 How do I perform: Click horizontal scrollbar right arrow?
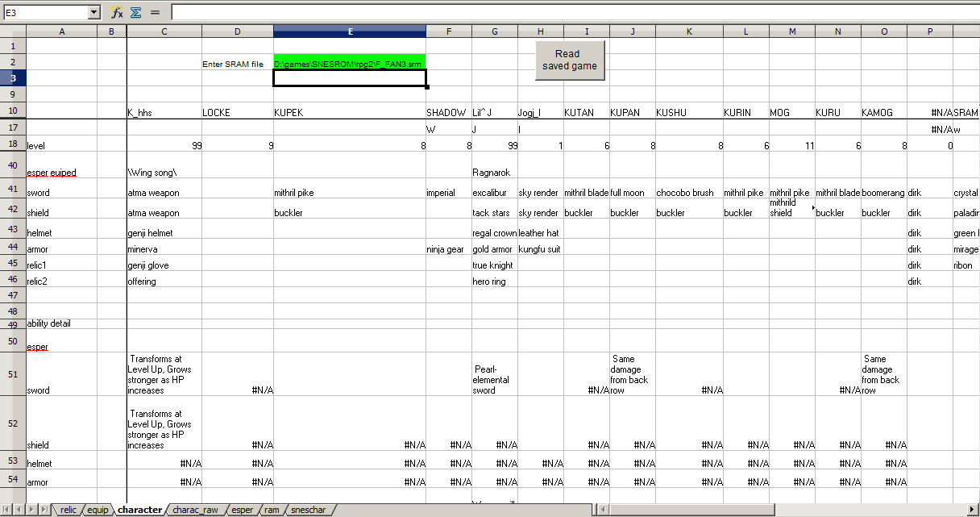(973, 510)
